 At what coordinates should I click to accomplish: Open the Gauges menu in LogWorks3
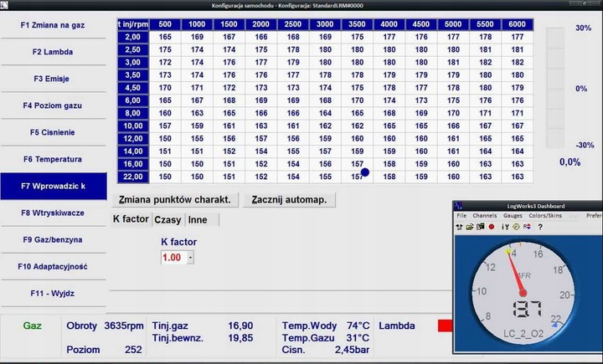pos(513,216)
